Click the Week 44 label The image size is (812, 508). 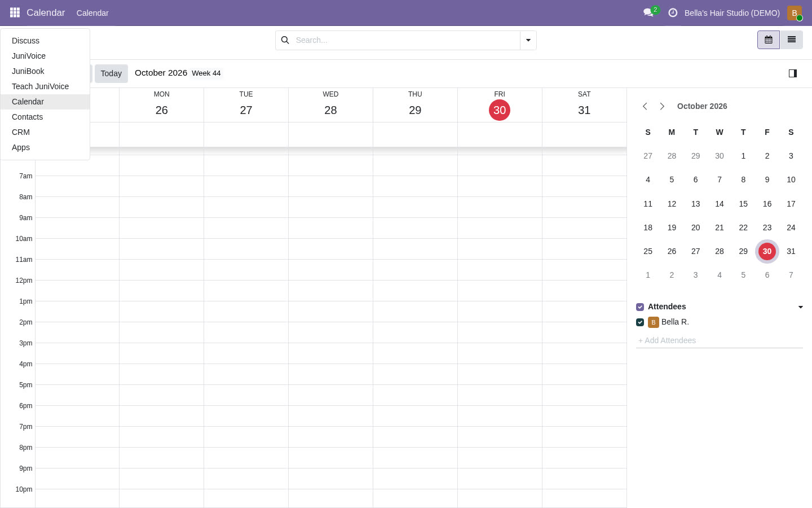tap(206, 73)
